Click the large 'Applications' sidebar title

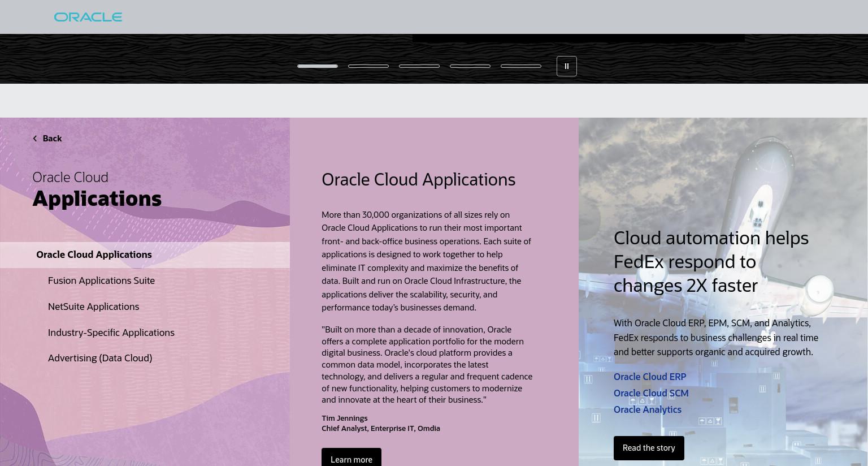pyautogui.click(x=97, y=199)
